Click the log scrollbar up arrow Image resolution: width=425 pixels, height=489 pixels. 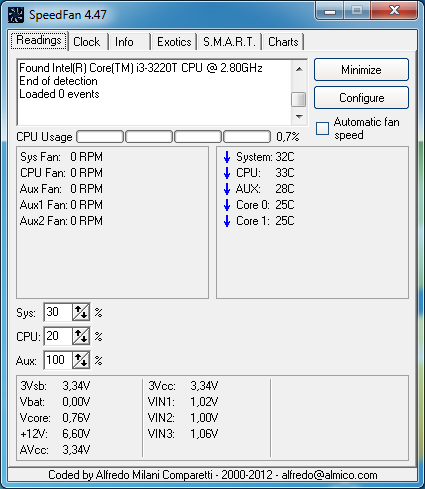[299, 69]
